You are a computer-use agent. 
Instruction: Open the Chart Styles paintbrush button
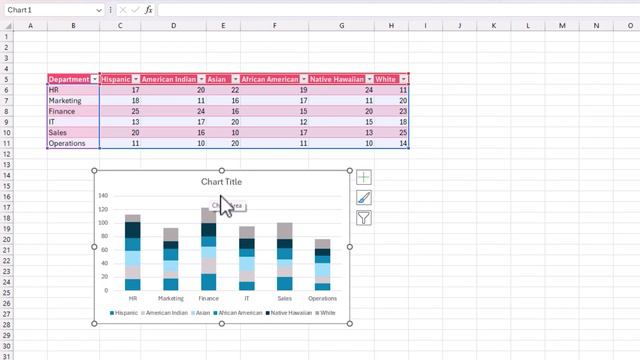coord(363,198)
